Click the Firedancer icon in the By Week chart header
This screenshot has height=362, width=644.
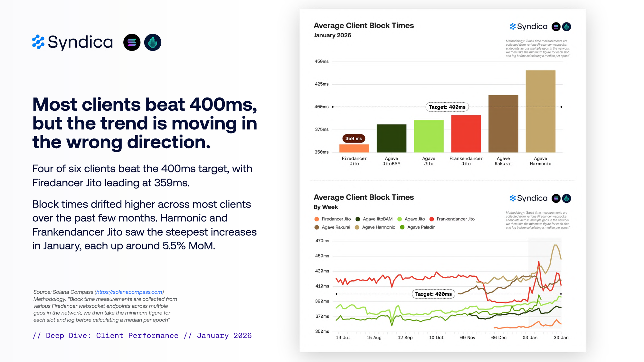pyautogui.click(x=566, y=199)
